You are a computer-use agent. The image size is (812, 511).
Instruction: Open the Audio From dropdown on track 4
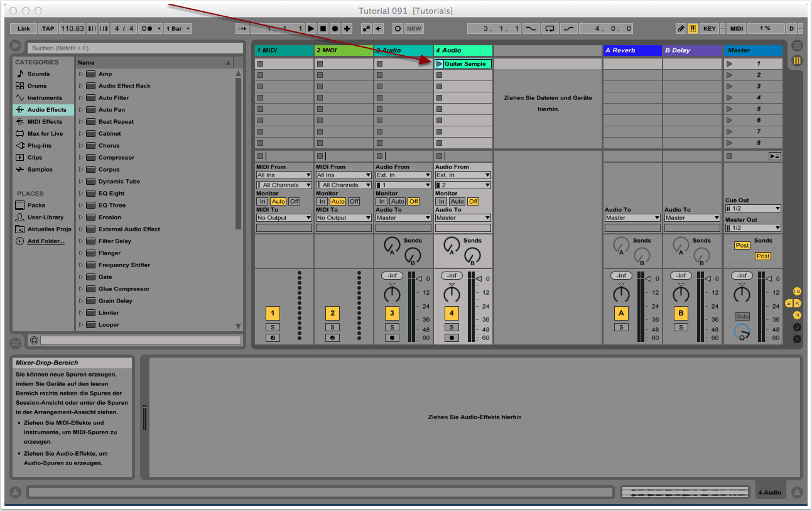(x=463, y=175)
